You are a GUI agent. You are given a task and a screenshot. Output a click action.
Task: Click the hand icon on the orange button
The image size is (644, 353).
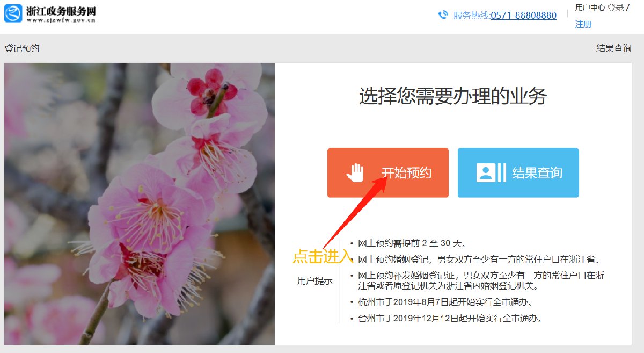click(x=355, y=173)
